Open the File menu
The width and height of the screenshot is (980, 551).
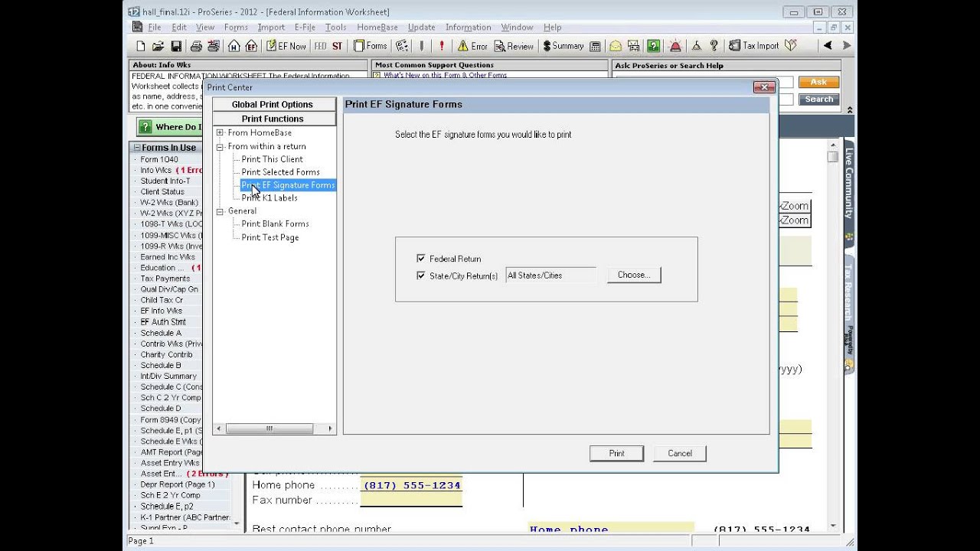(x=155, y=28)
